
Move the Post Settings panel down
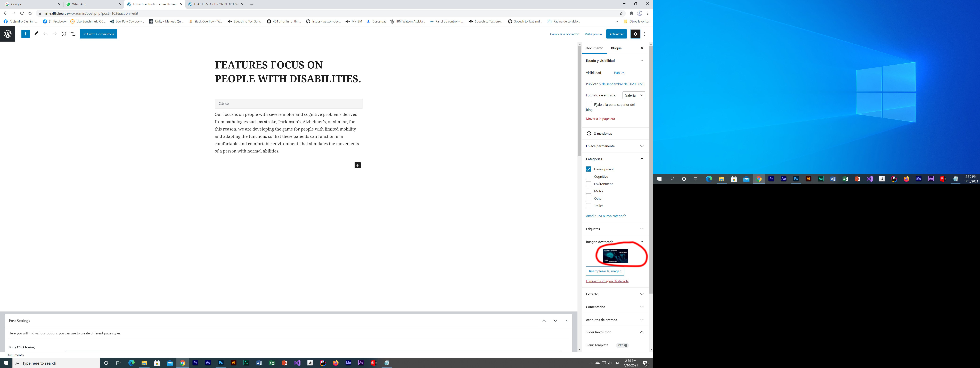(556, 321)
